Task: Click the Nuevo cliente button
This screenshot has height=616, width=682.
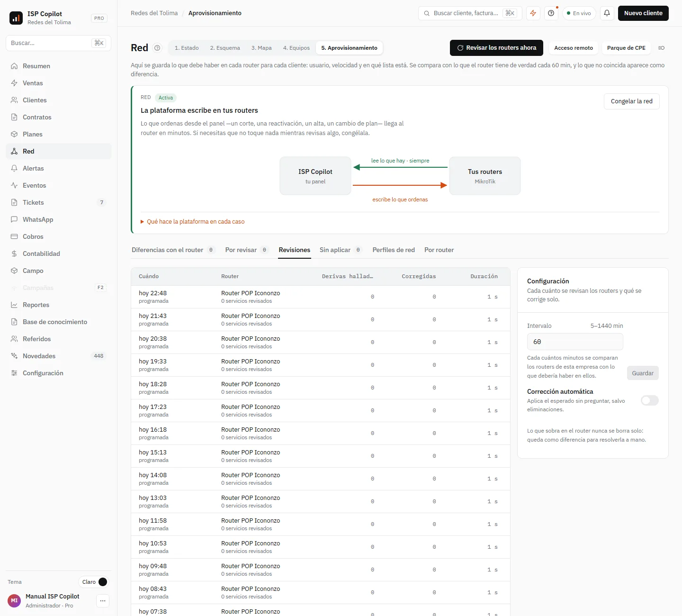Action: tap(643, 13)
